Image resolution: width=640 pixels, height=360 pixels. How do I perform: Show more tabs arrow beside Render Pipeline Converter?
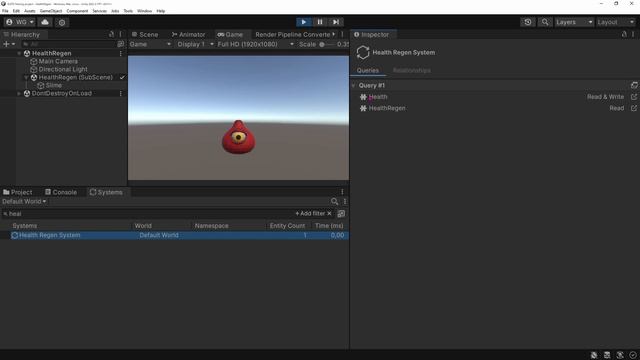[334, 34]
